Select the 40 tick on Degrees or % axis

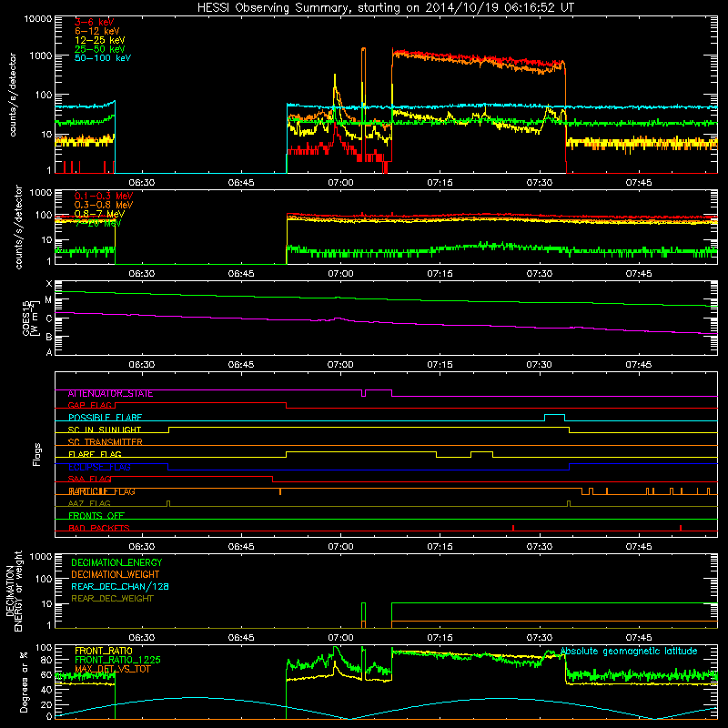click(46, 691)
